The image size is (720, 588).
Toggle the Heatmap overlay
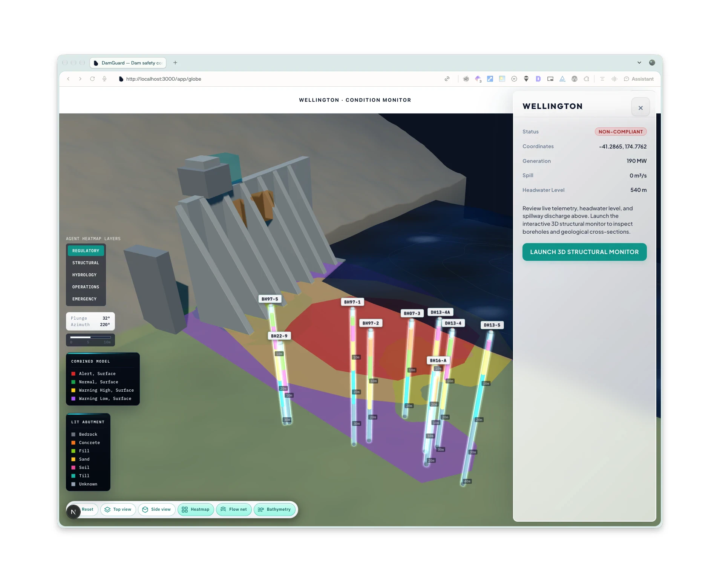196,509
